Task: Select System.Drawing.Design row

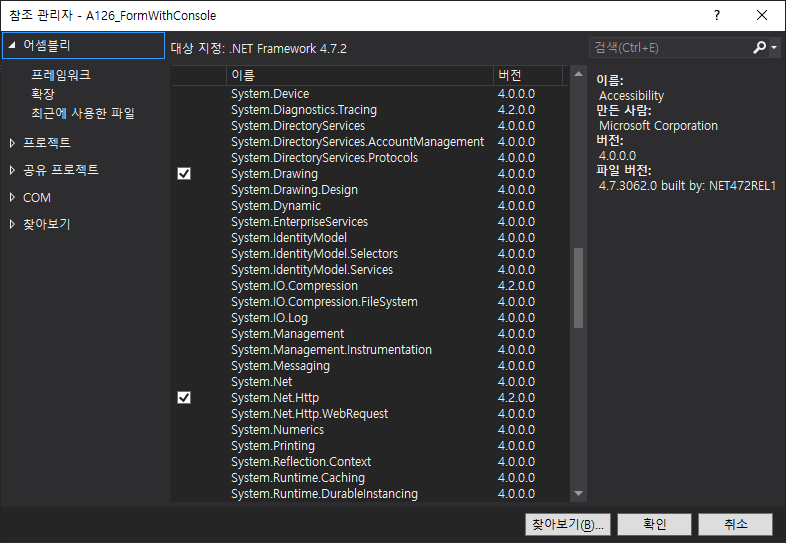Action: click(369, 190)
